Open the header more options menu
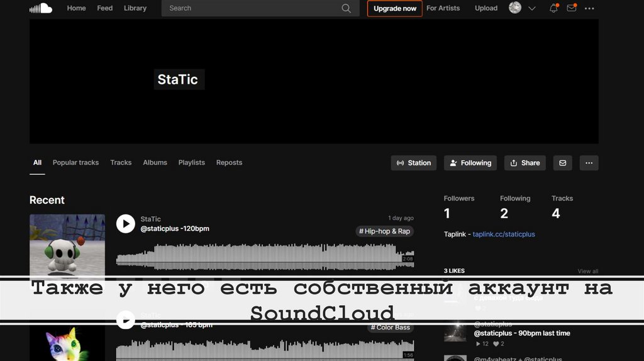 (589, 8)
